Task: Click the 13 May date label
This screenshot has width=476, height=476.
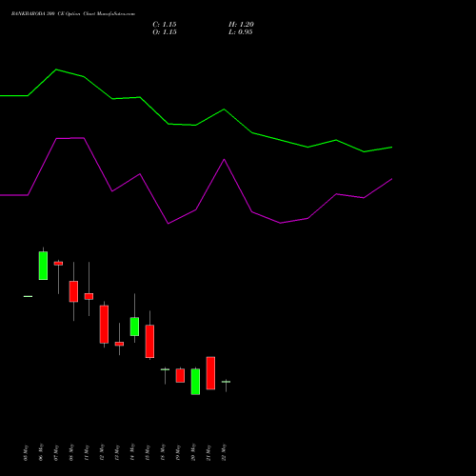Action: (117, 452)
